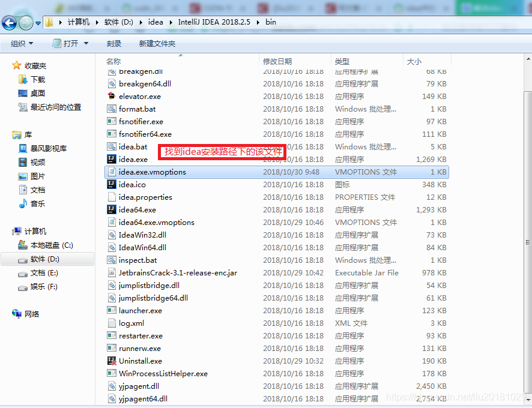532x408 pixels.
Task: Select idea.exe IntelliJ icon
Action: (112, 159)
